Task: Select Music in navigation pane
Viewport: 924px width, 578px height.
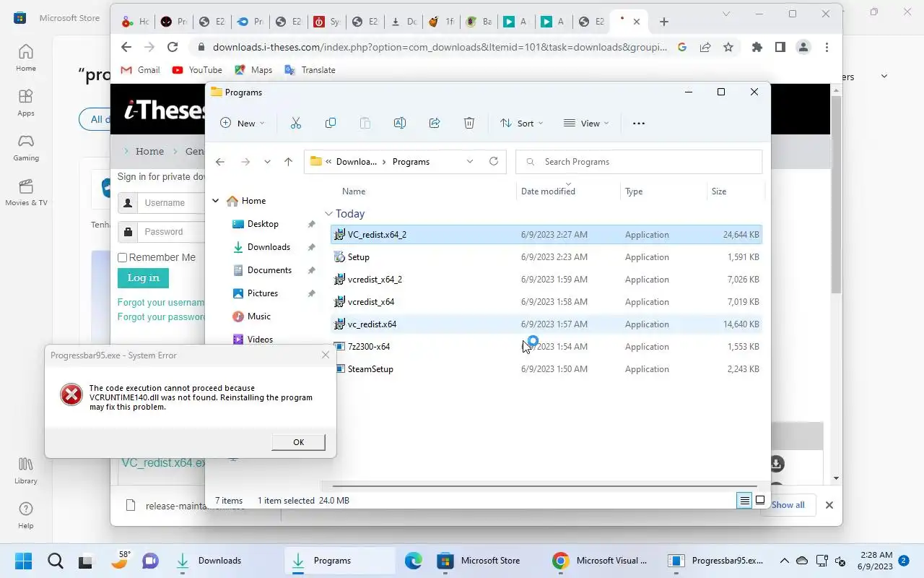Action: (259, 316)
